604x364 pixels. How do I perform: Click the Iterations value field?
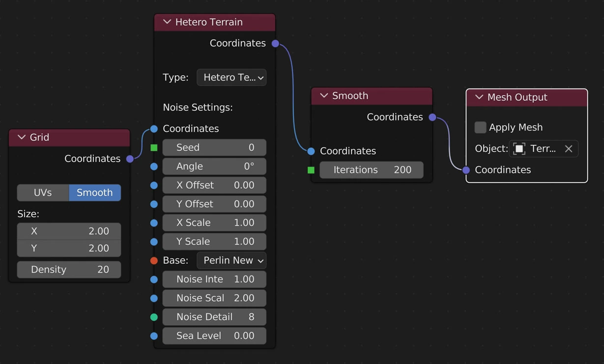372,170
